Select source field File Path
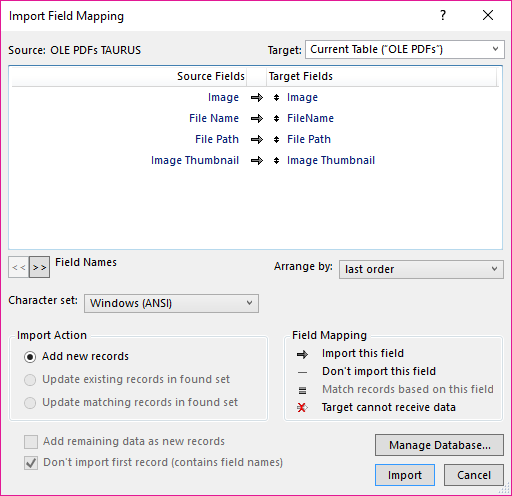 tap(217, 139)
